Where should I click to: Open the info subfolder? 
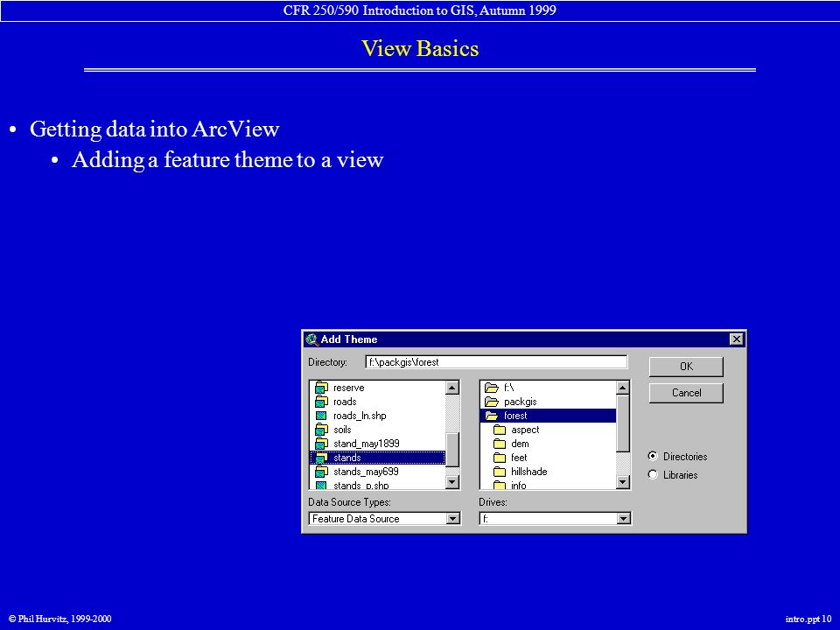[x=548, y=484]
